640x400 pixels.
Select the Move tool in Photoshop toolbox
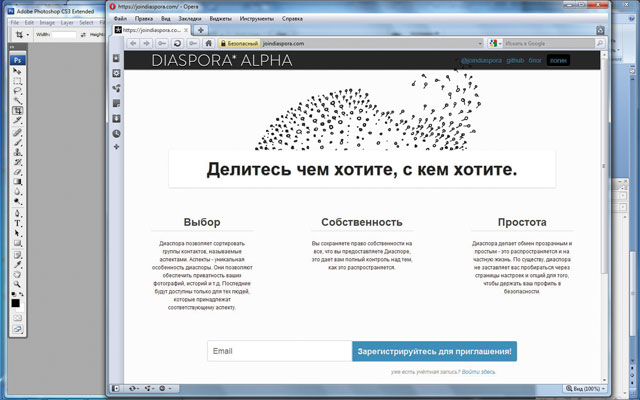pyautogui.click(x=17, y=71)
